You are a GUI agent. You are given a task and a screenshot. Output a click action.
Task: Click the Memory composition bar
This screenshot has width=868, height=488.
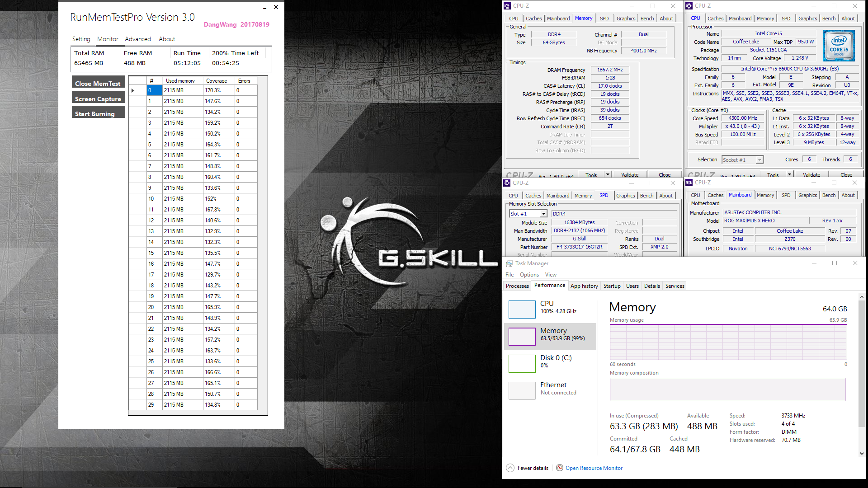pyautogui.click(x=728, y=389)
